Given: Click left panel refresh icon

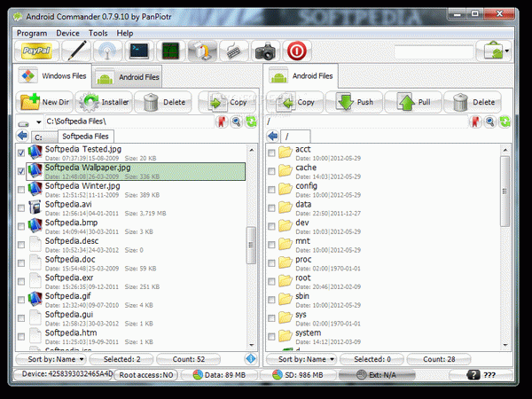Looking at the screenshot, I should point(251,121).
